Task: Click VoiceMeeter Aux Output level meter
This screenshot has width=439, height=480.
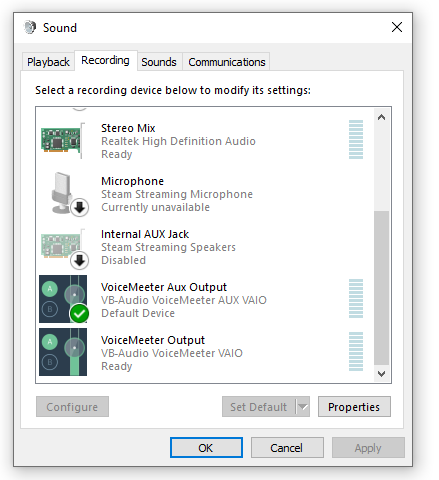Action: pos(356,298)
